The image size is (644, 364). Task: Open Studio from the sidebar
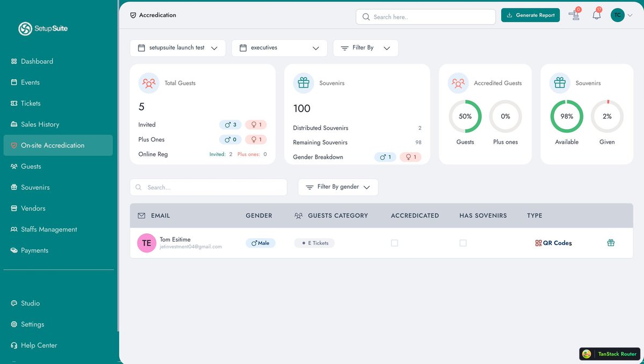[30, 303]
